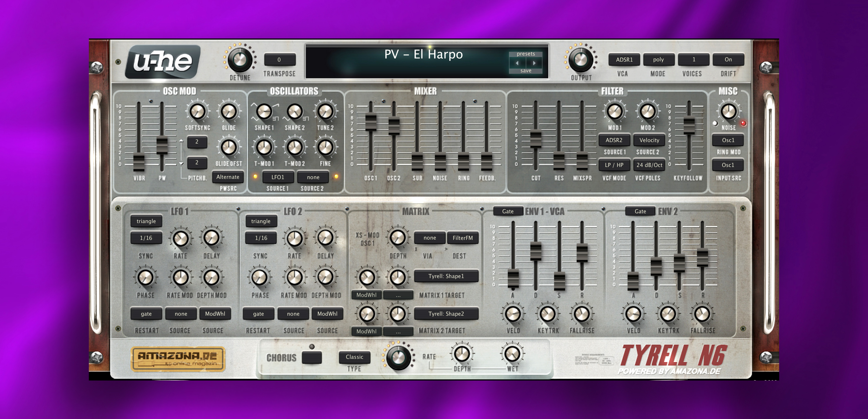Open the MODE selector showing poly
Screen dimensions: 868x419
coord(659,60)
